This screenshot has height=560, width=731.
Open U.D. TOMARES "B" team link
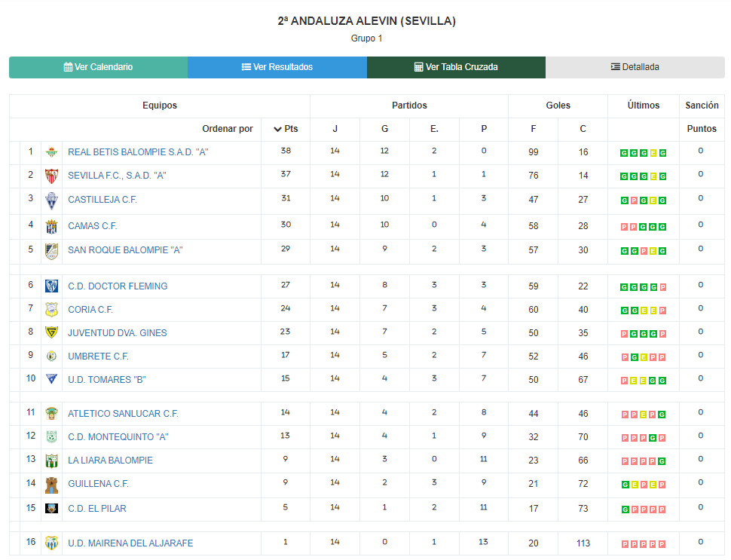pos(107,380)
